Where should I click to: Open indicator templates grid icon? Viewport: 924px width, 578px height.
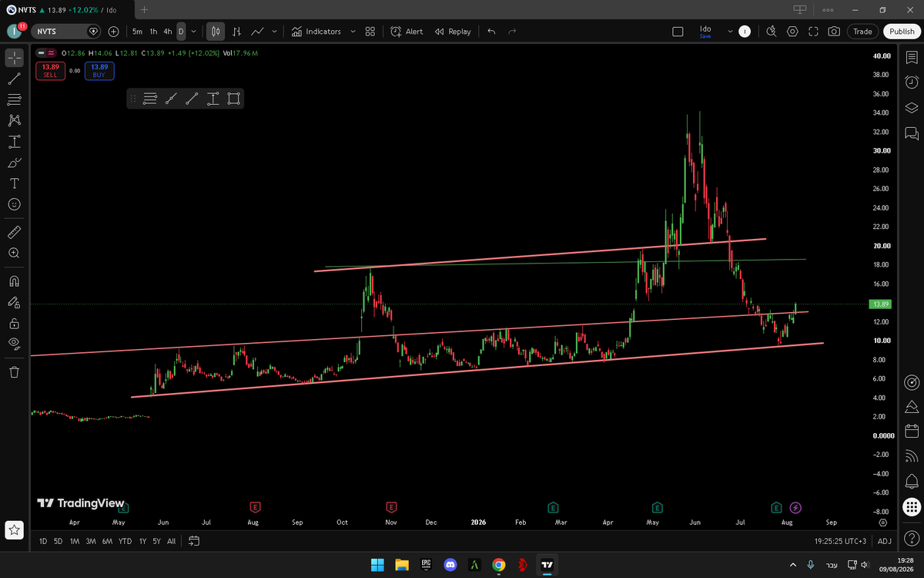370,32
